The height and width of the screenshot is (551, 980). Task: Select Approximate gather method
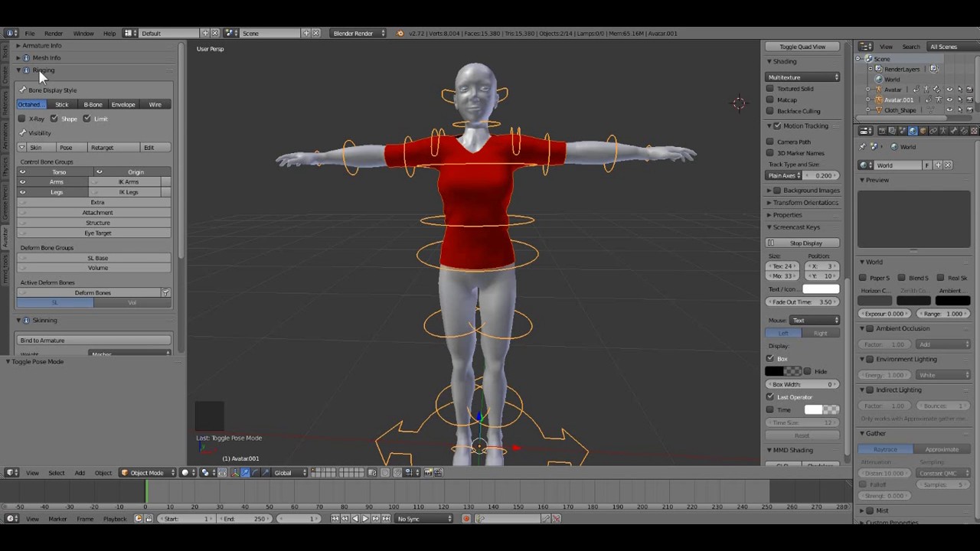(942, 449)
